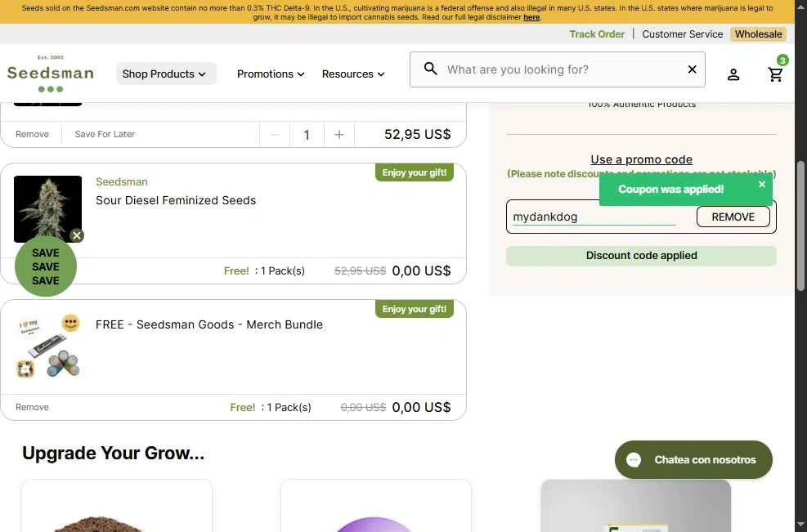Viewport: 807px width, 532px height.
Task: Click 'Use a promo code' heading
Action: click(641, 159)
